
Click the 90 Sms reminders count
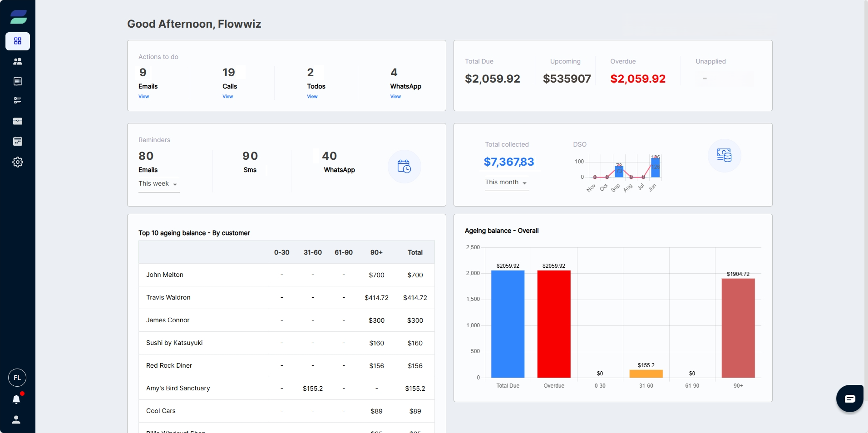coord(250,156)
